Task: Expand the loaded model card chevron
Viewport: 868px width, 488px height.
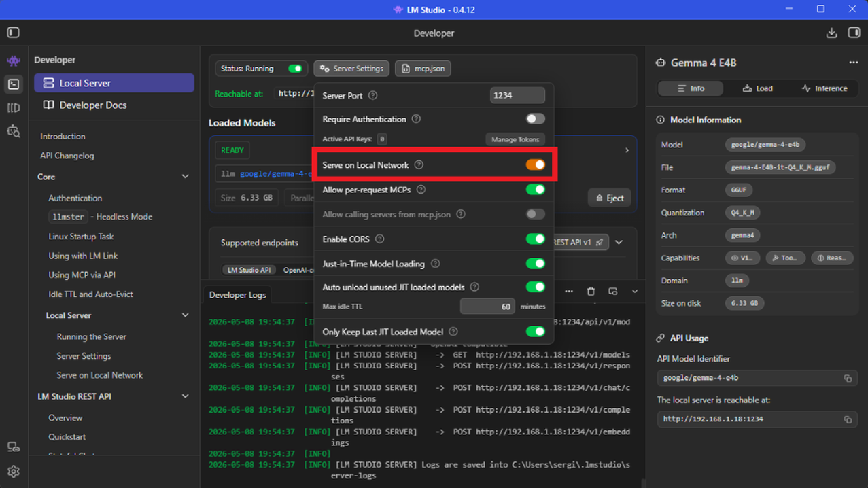Action: (x=627, y=150)
